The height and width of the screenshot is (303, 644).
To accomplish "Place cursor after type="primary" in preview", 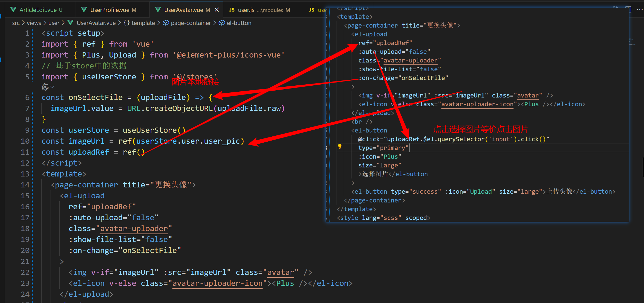I will pyautogui.click(x=409, y=148).
